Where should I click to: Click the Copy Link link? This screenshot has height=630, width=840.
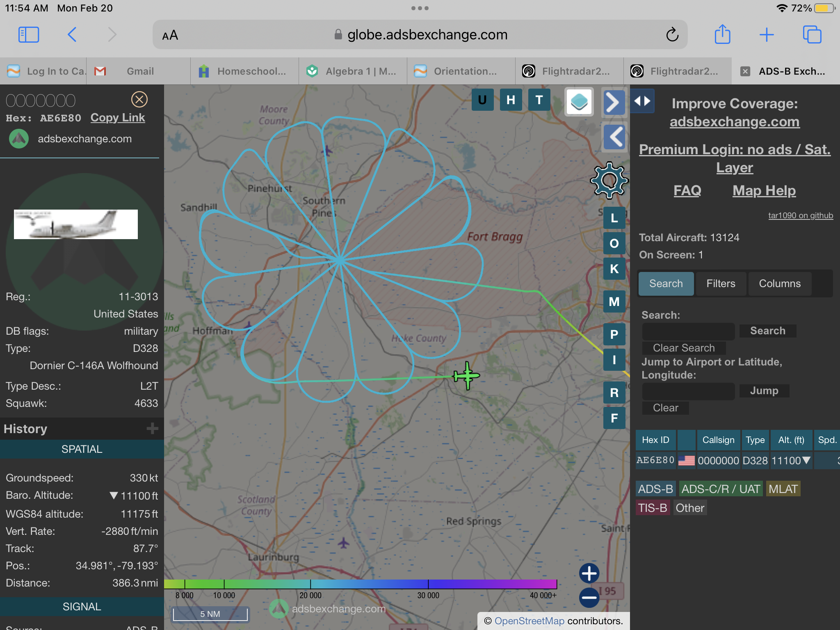118,118
